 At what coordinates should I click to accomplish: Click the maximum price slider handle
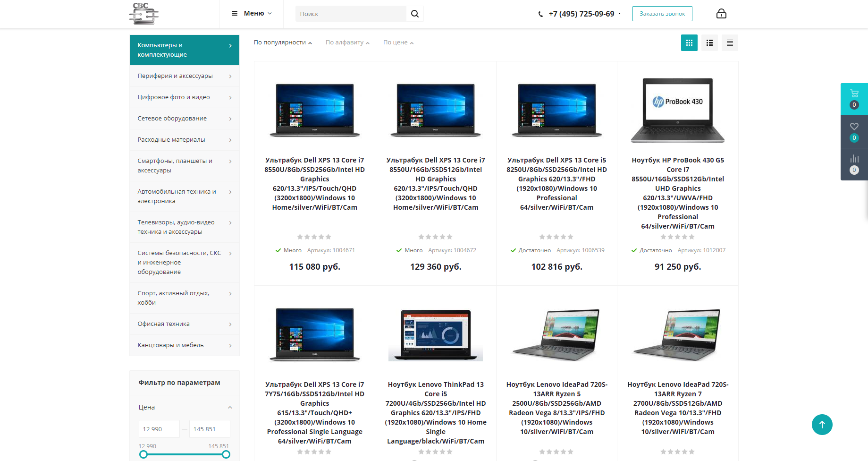pyautogui.click(x=226, y=454)
